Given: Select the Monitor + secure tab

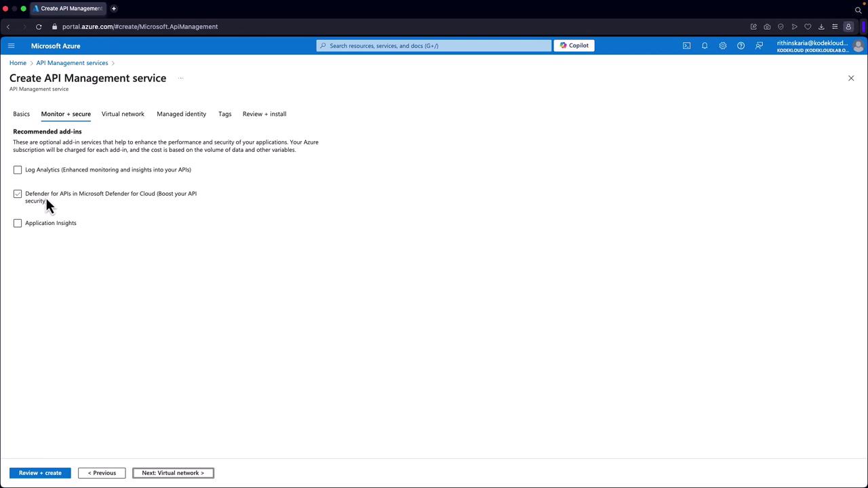Looking at the screenshot, I should [66, 114].
